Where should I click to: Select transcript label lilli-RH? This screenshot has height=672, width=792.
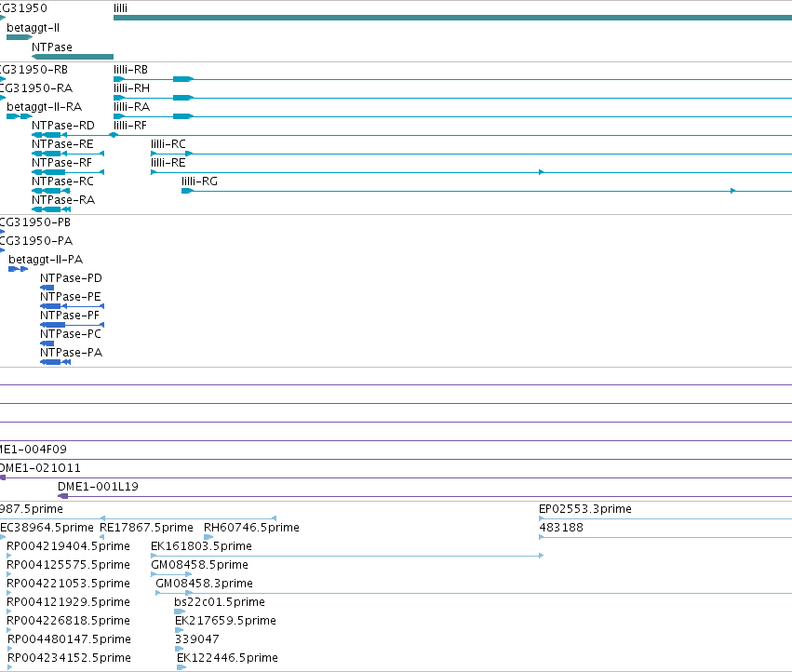click(131, 88)
